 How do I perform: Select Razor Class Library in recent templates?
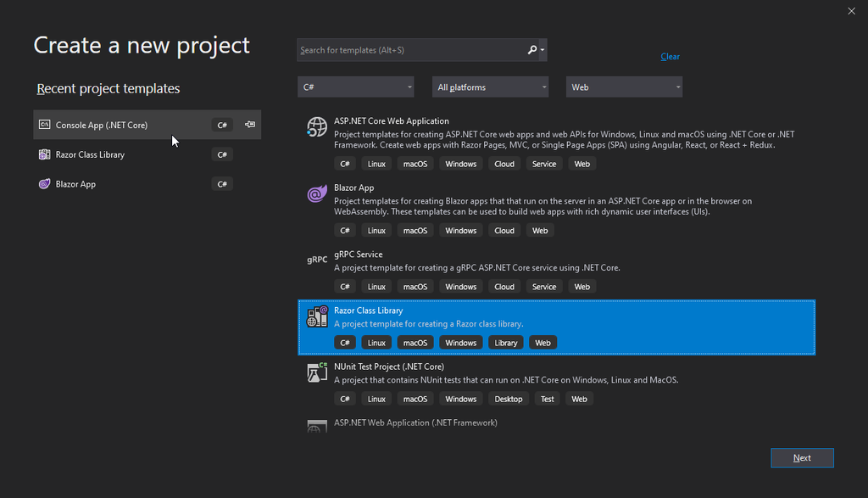(x=147, y=154)
